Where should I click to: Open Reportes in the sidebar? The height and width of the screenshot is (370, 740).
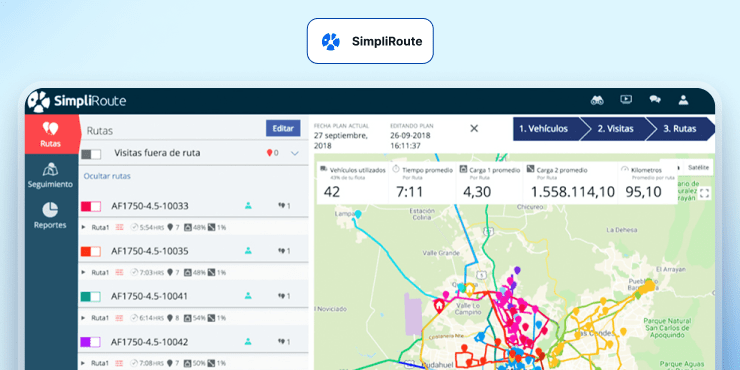[50, 215]
